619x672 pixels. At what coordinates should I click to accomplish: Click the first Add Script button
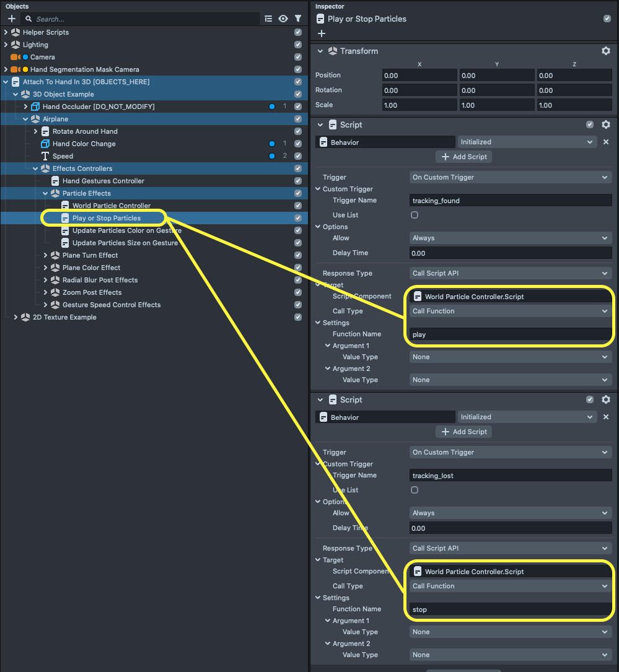tap(463, 157)
